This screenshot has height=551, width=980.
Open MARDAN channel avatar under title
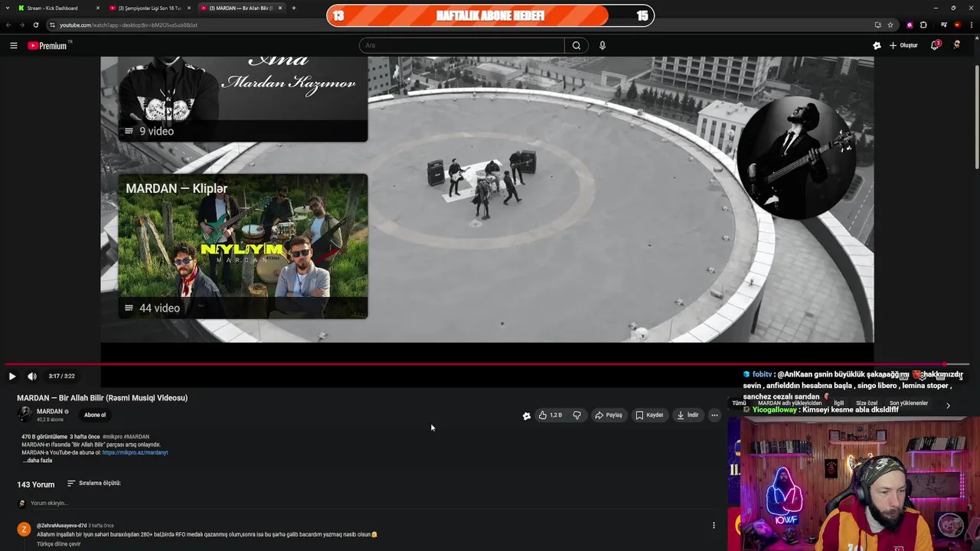tap(24, 415)
